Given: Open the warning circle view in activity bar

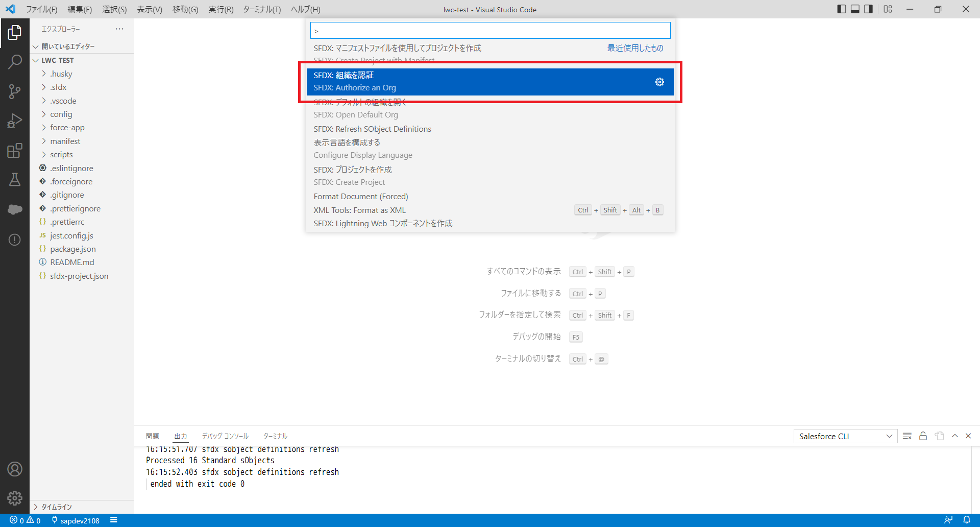Looking at the screenshot, I should click(x=15, y=239).
